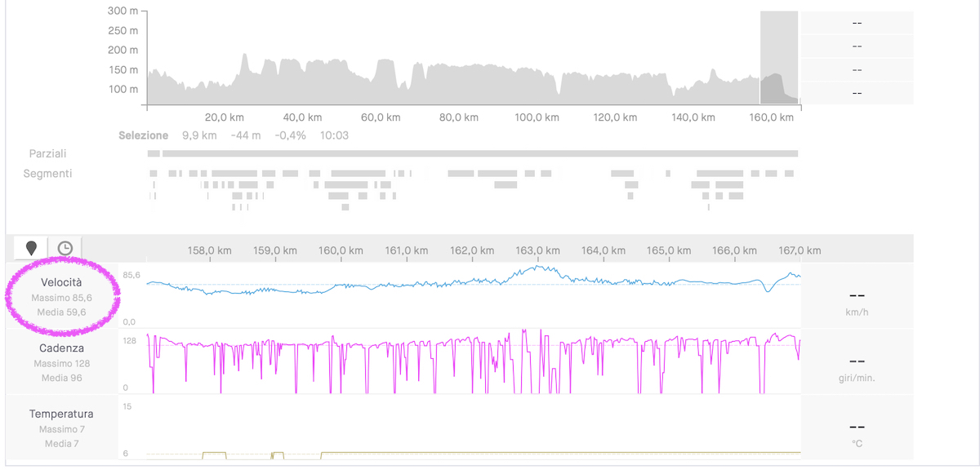Click the highlighted selection on elevation chart
Screen dimensions: 980x474
[778, 57]
